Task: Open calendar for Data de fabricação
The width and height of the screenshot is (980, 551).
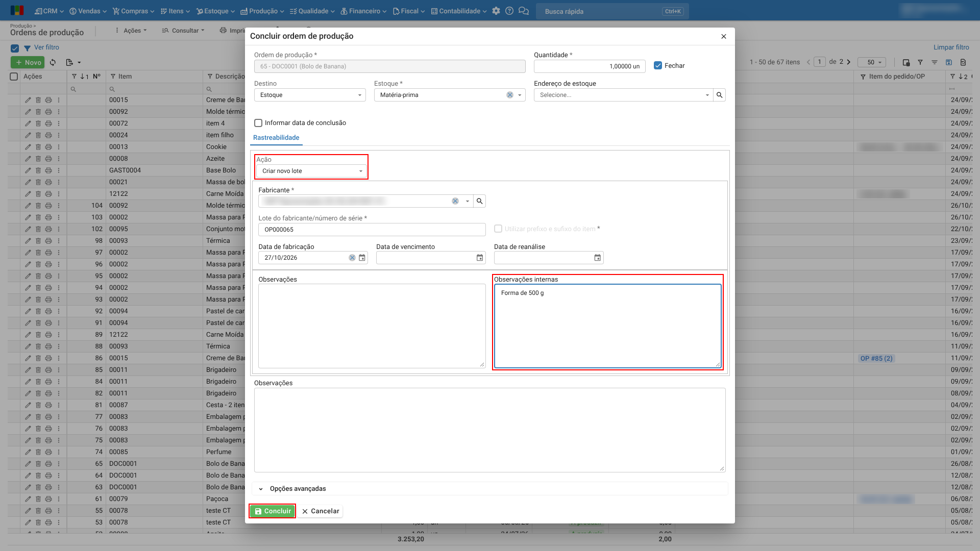Action: [362, 258]
